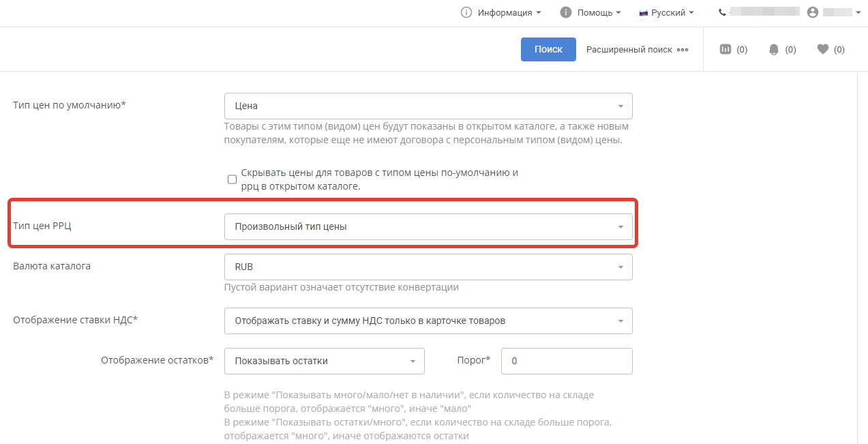
Task: Open the Валюта каталога dropdown showing RUB
Action: coord(428,267)
